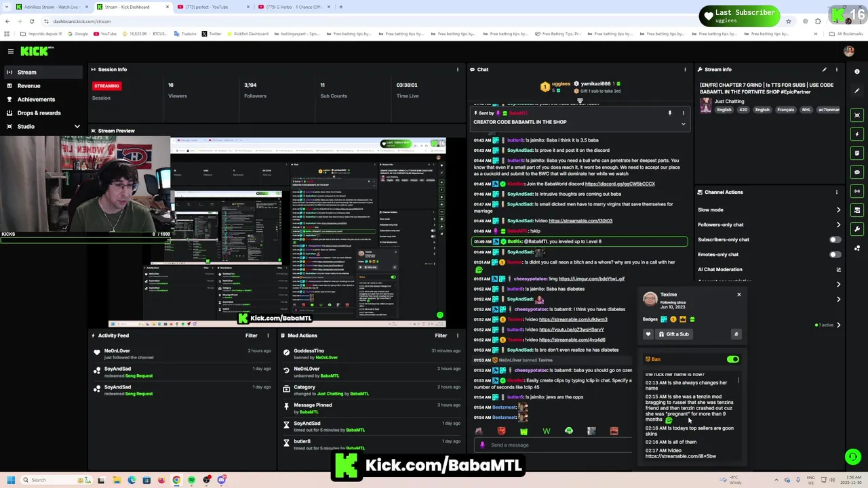Screen dimensions: 868x488
Task: Expand Followers-only chat chevron
Action: click(x=839, y=225)
